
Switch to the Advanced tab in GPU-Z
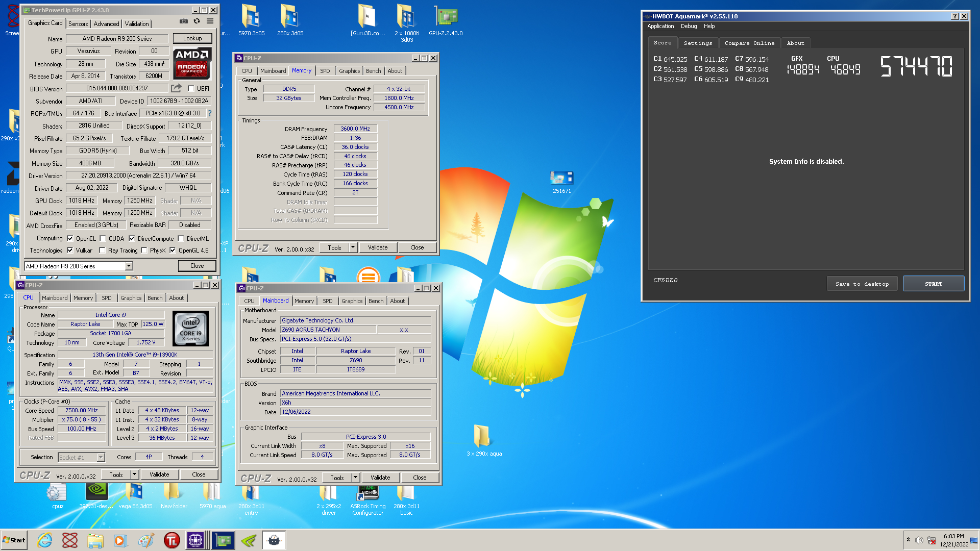(x=106, y=23)
